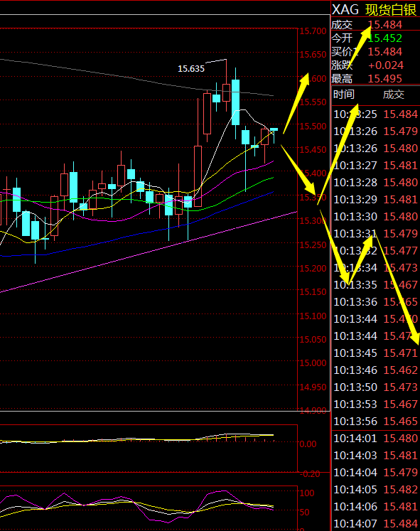Click the 涨跌 +0.024 change value

(386, 65)
